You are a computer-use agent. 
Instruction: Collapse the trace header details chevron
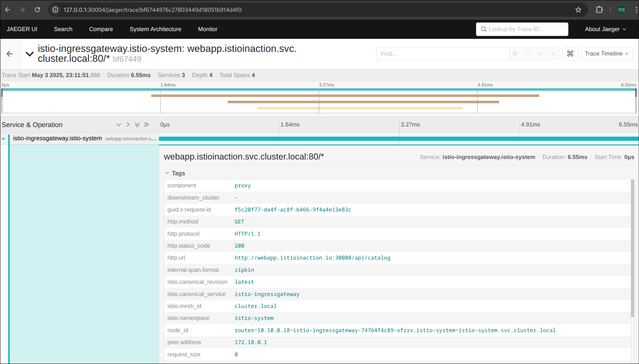click(30, 54)
